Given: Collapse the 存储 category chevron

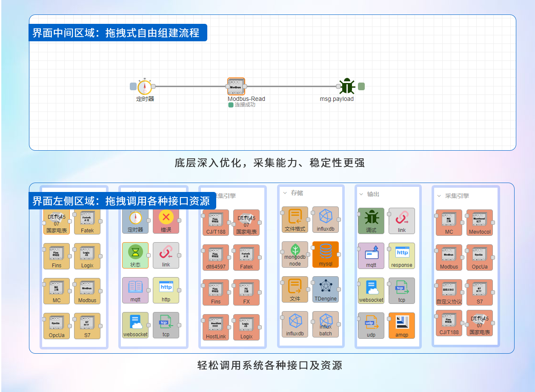Looking at the screenshot, I should coord(285,193).
